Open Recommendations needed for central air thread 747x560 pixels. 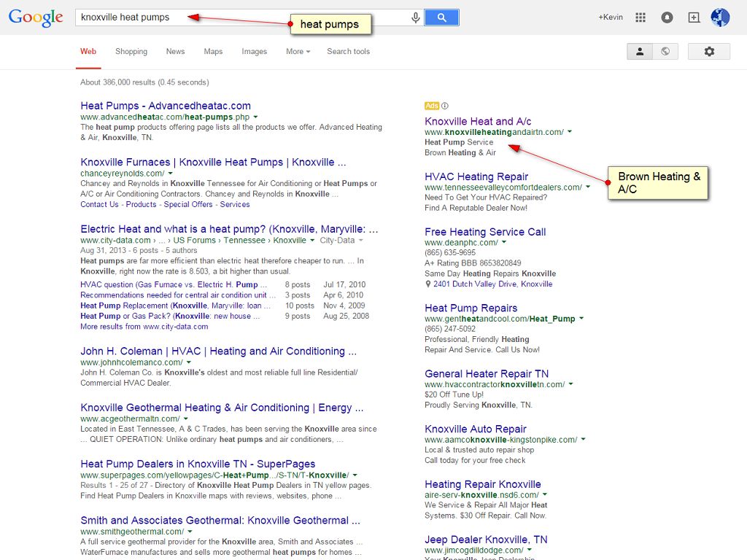[178, 295]
